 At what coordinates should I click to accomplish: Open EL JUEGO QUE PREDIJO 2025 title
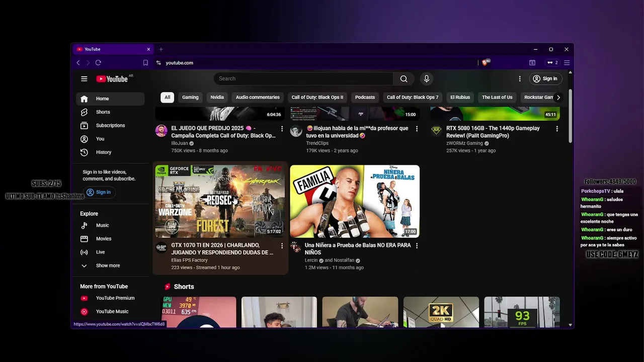[x=223, y=132]
